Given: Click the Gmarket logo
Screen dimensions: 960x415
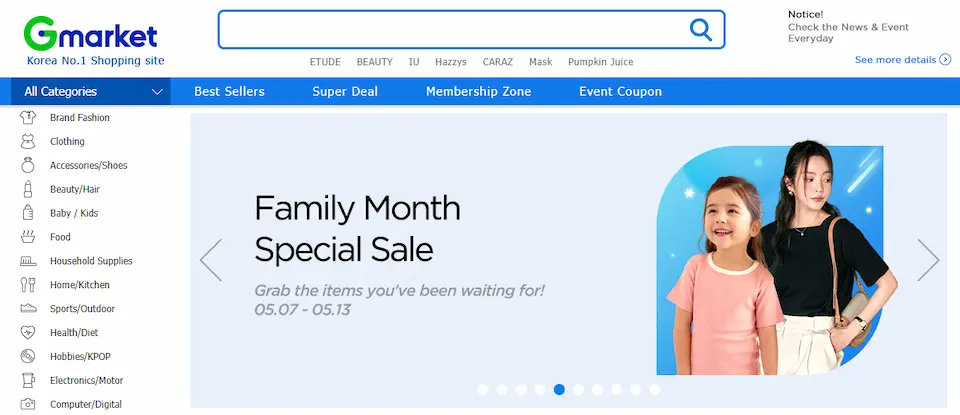Looking at the screenshot, I should click(x=92, y=36).
